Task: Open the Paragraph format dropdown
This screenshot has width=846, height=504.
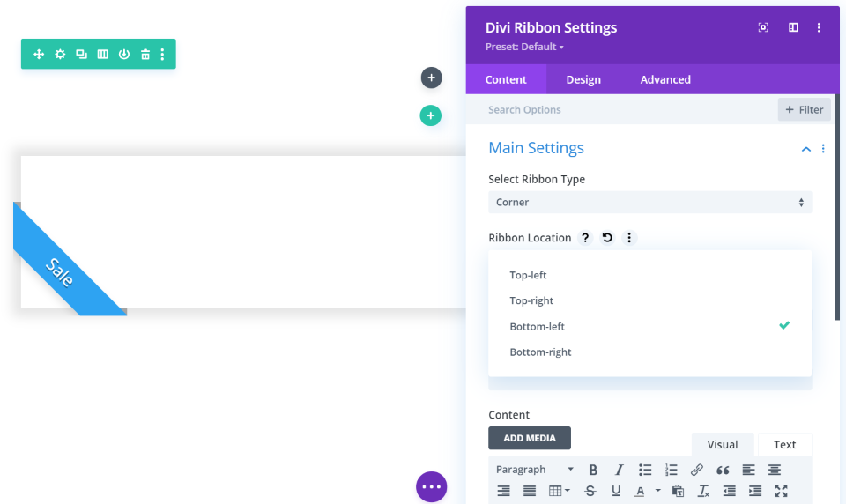Action: 535,470
